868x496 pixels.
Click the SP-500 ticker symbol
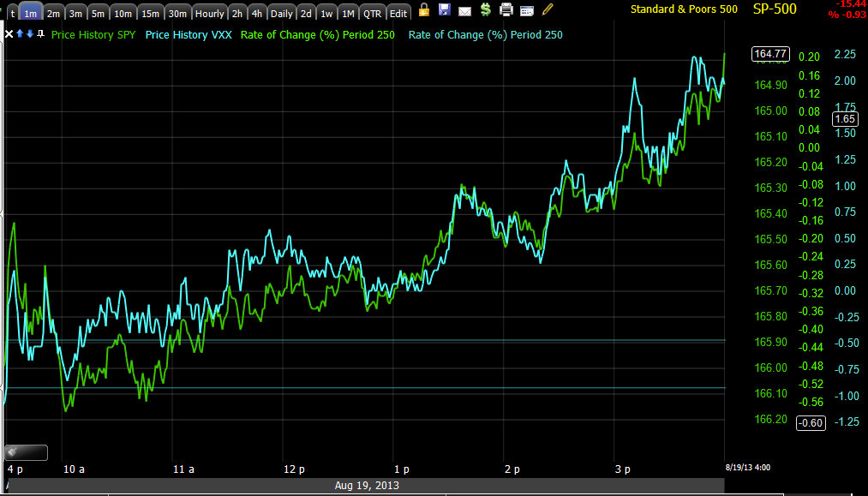775,9
